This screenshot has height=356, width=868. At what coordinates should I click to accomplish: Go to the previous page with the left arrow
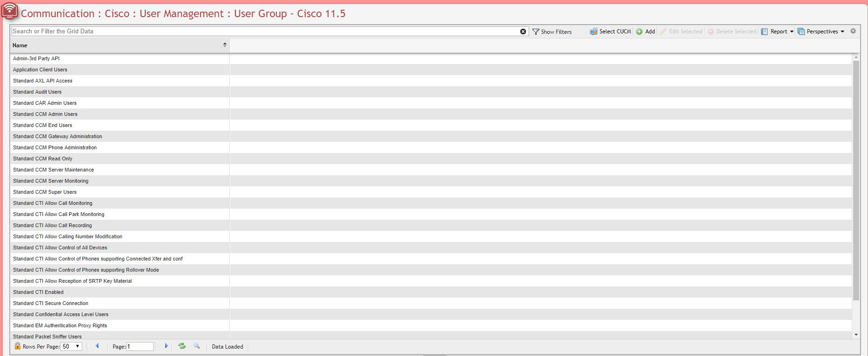click(97, 346)
